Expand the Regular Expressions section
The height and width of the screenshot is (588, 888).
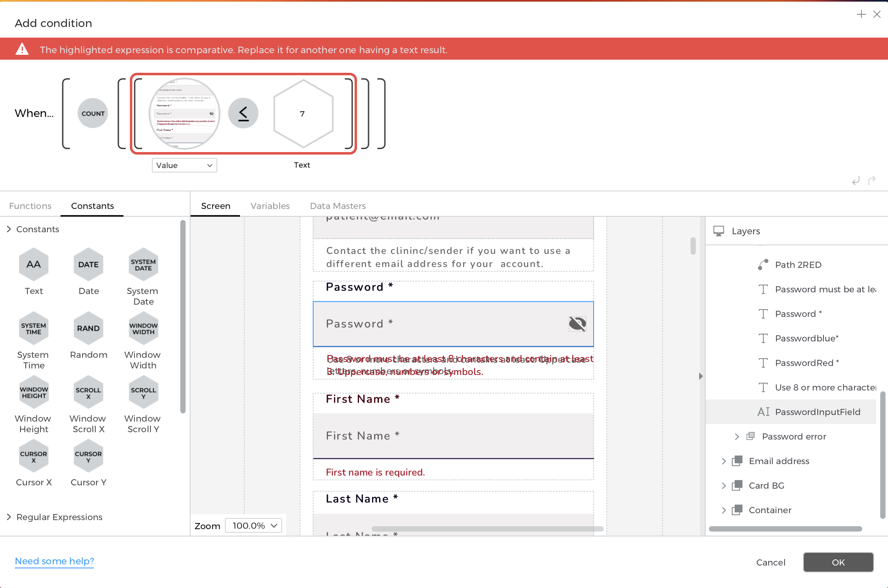[9, 517]
